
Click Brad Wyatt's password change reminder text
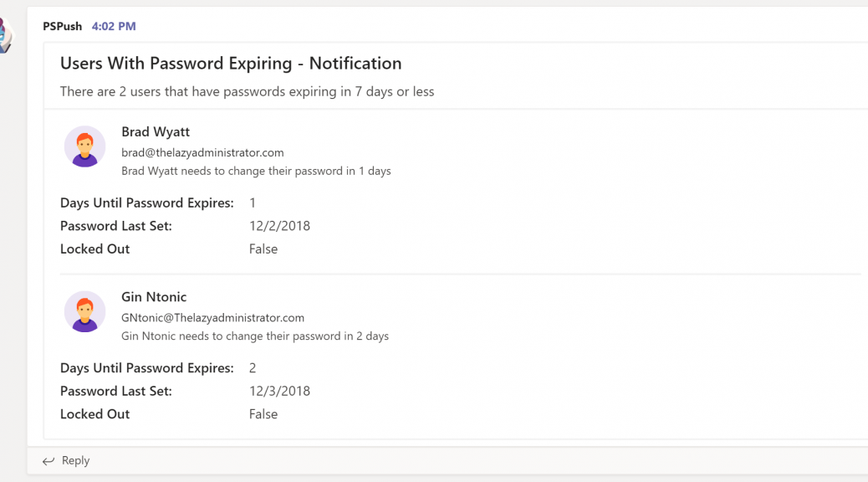pyautogui.click(x=257, y=171)
